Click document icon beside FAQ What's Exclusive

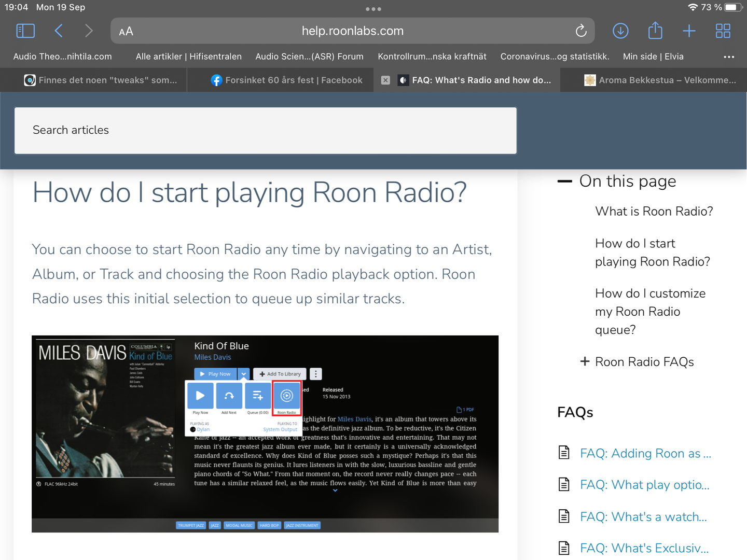pyautogui.click(x=564, y=548)
